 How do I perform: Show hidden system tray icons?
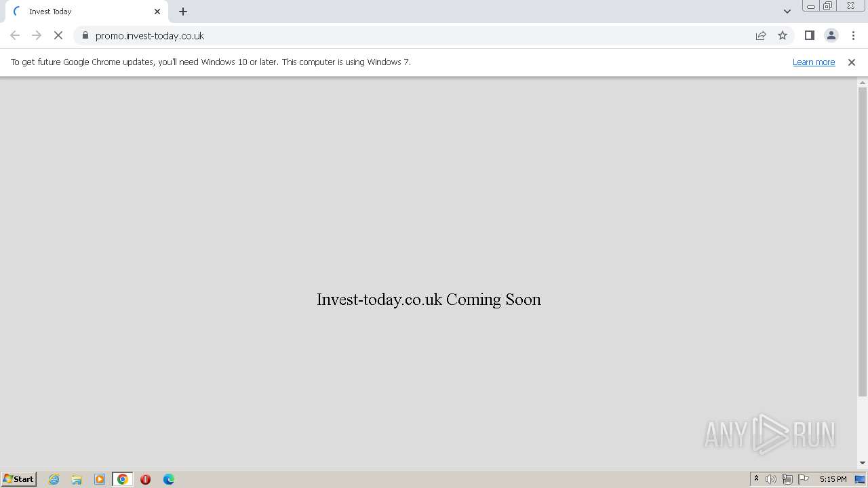tap(756, 479)
